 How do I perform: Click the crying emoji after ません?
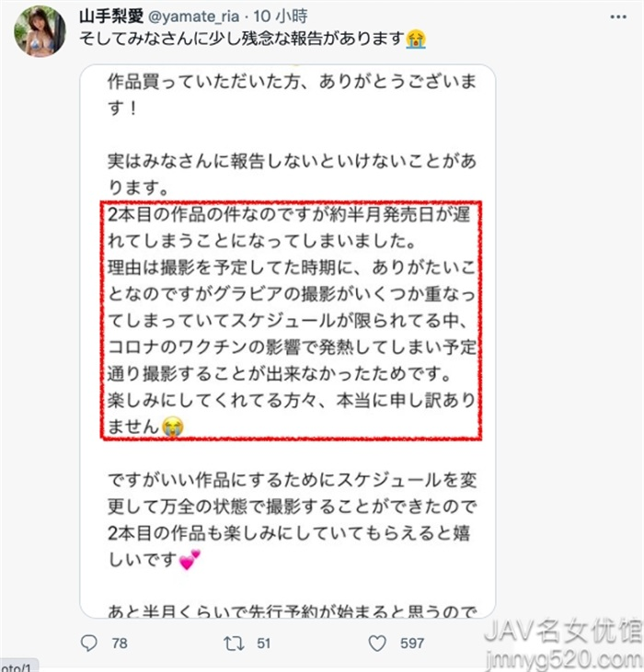[x=172, y=427]
